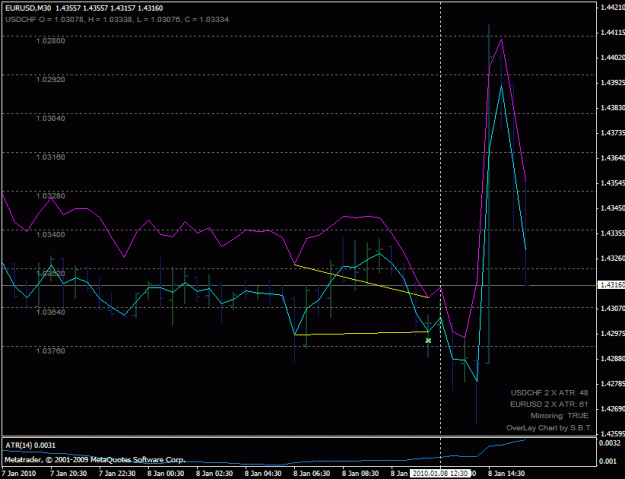Image resolution: width=625 pixels, height=479 pixels.
Task: Click the 'USDCHF 2 X ATR: 48' label
Action: coord(549,393)
